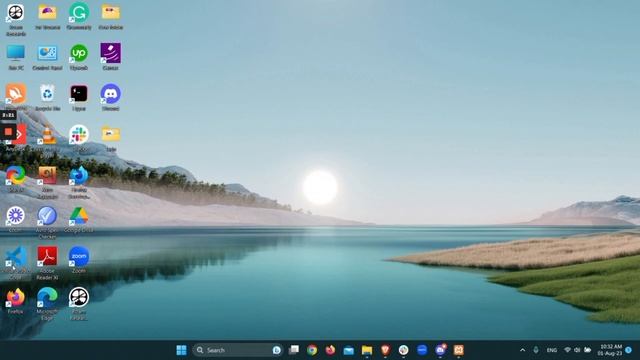Image resolution: width=640 pixels, height=360 pixels.
Task: Launch the green Upwork shortcut
Action: click(79, 57)
